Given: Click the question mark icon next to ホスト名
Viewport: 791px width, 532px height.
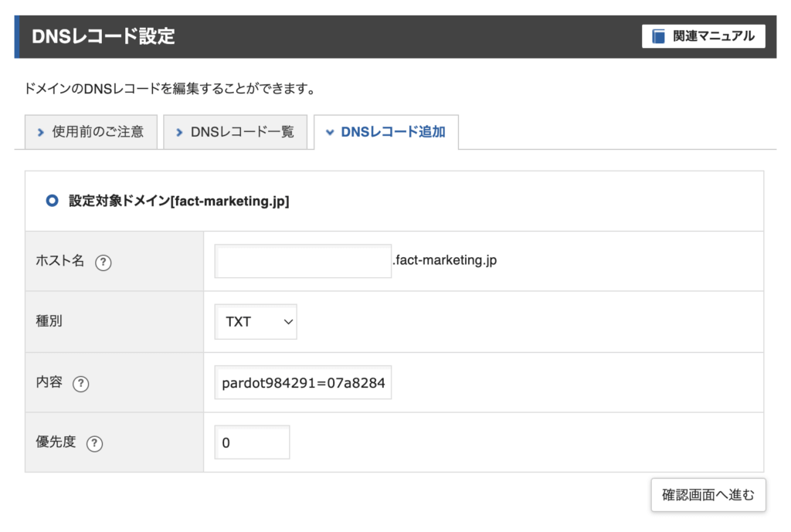Looking at the screenshot, I should tap(103, 263).
